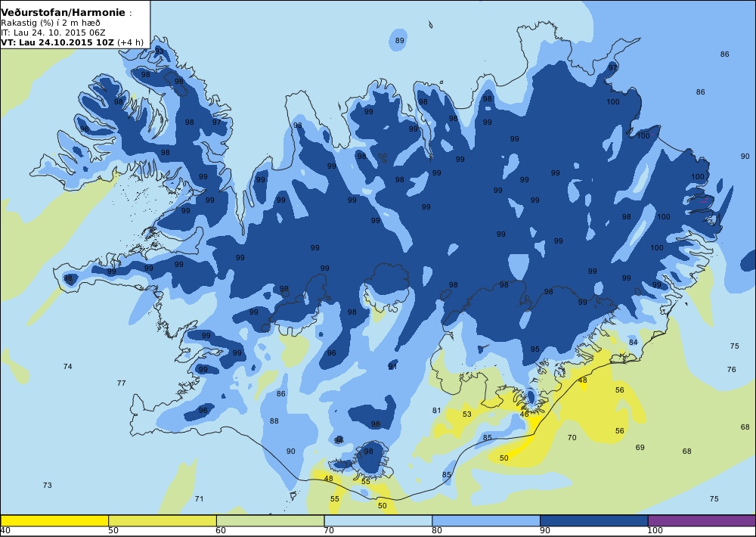This screenshot has width=756, height=537.
Task: Click the '60' label on the color legend
Action: (x=221, y=531)
